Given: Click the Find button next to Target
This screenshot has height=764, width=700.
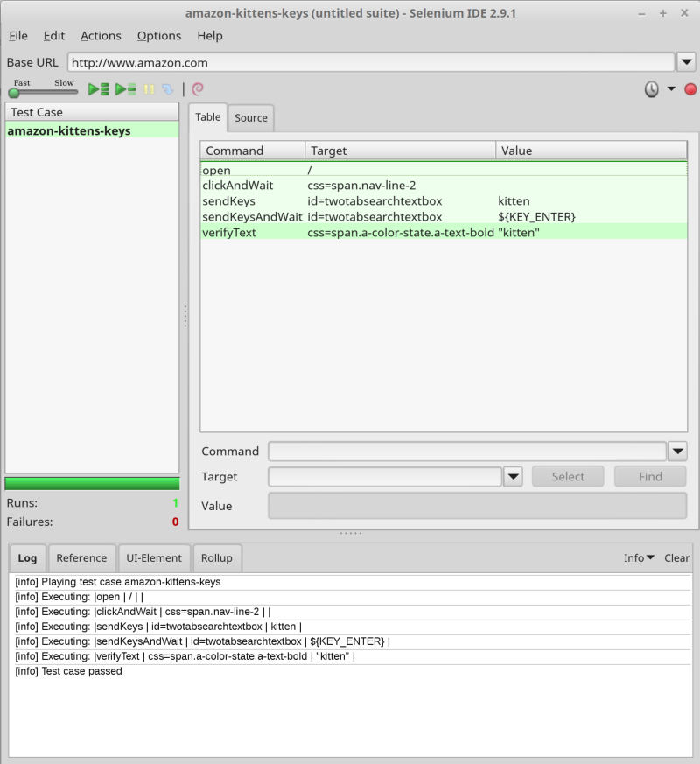Looking at the screenshot, I should (650, 477).
